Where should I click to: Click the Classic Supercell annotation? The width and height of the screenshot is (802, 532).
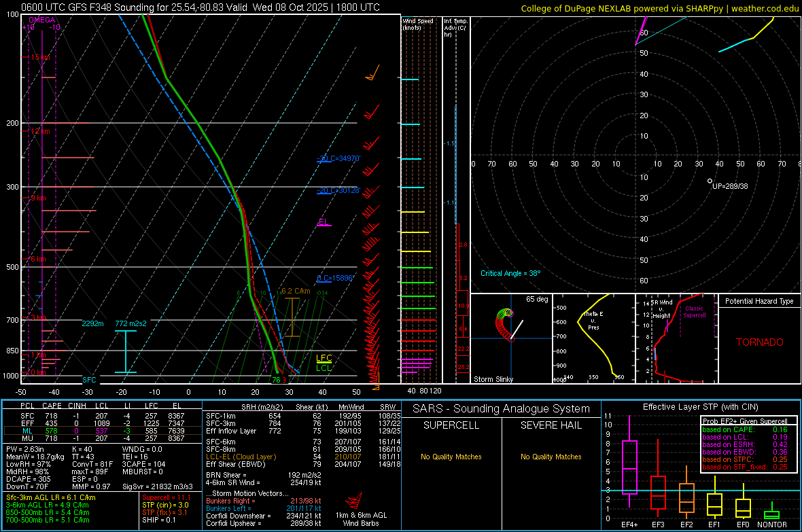pos(694,312)
